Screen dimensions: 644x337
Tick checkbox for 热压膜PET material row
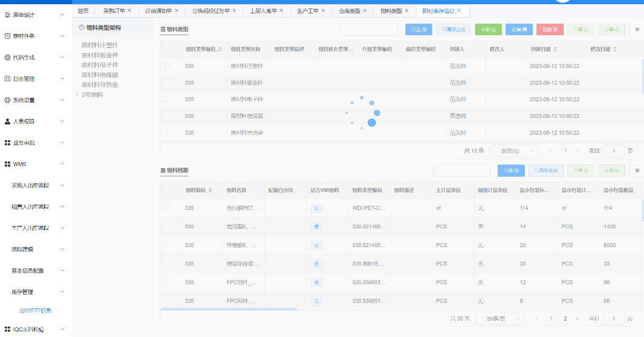coord(166,208)
